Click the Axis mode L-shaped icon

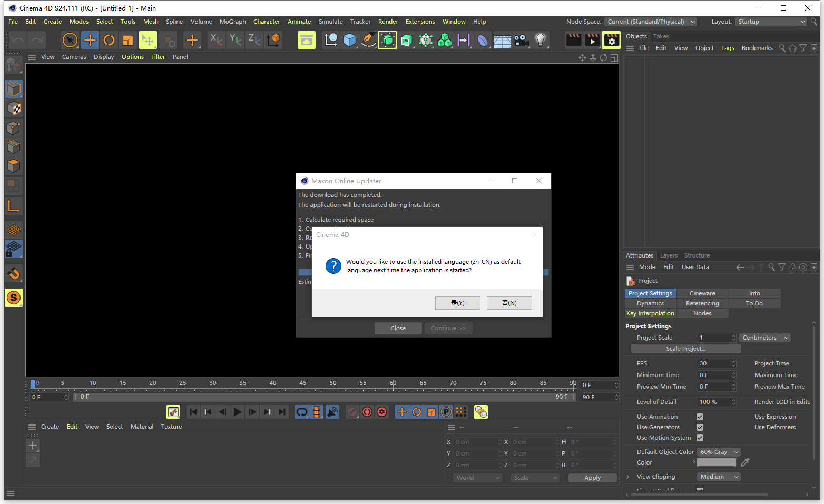(x=14, y=206)
